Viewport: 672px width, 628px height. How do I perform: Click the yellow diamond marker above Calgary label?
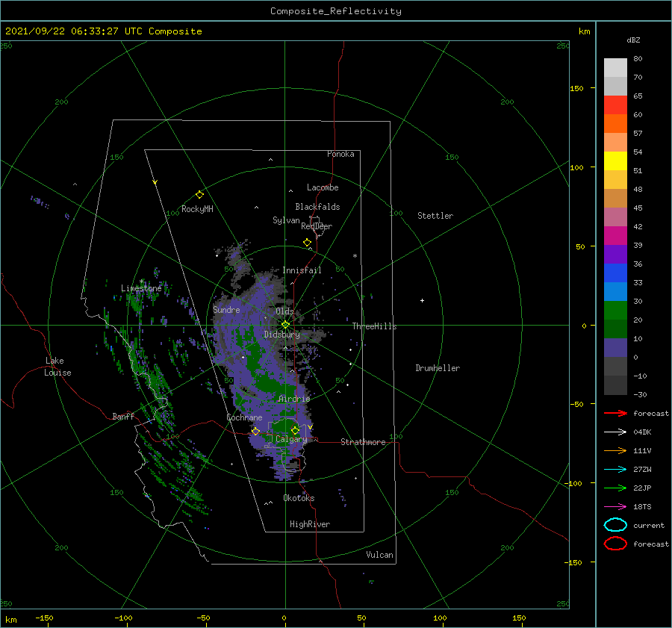[x=295, y=430]
